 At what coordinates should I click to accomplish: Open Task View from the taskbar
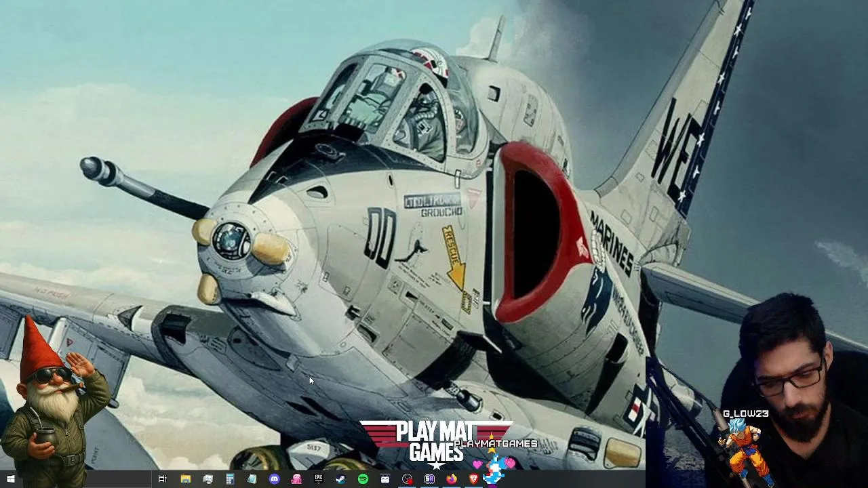click(163, 479)
